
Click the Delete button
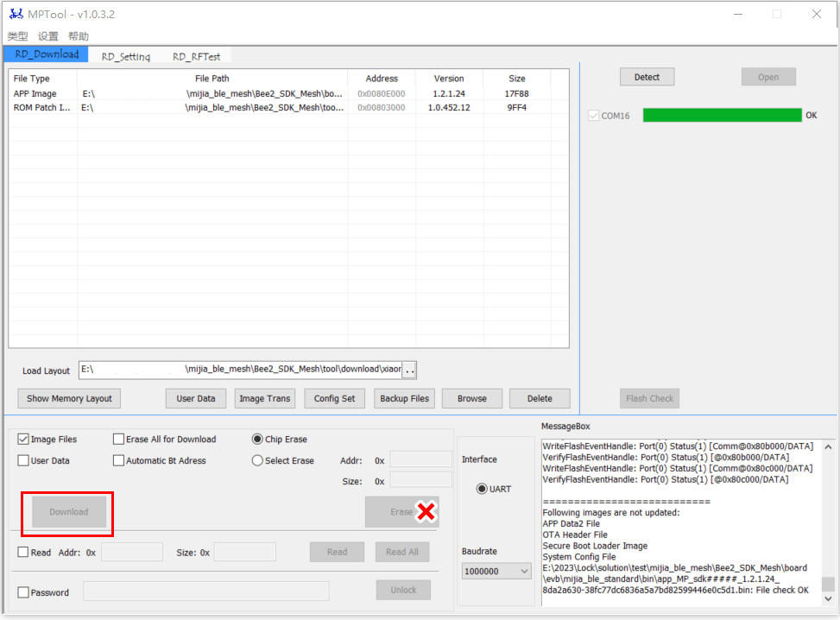540,399
